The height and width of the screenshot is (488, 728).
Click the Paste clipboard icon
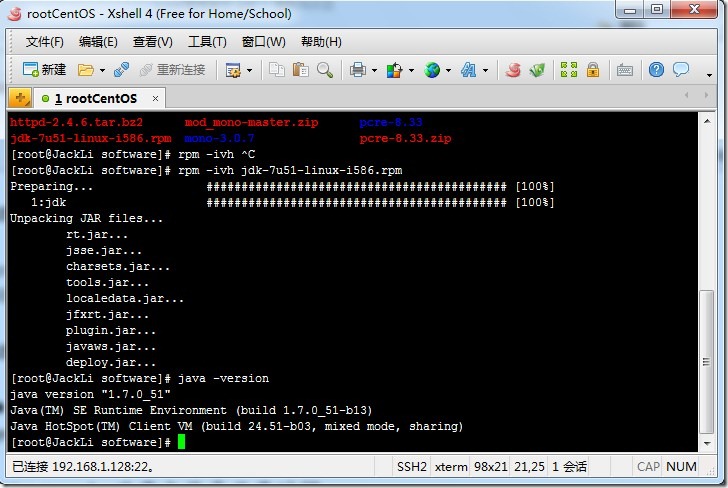click(301, 70)
